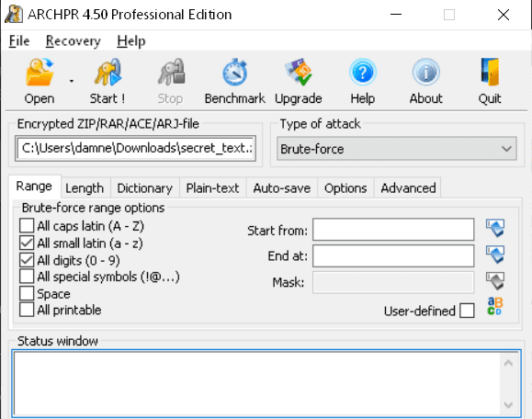Click the End at input field
The image size is (532, 419).
tap(393, 255)
